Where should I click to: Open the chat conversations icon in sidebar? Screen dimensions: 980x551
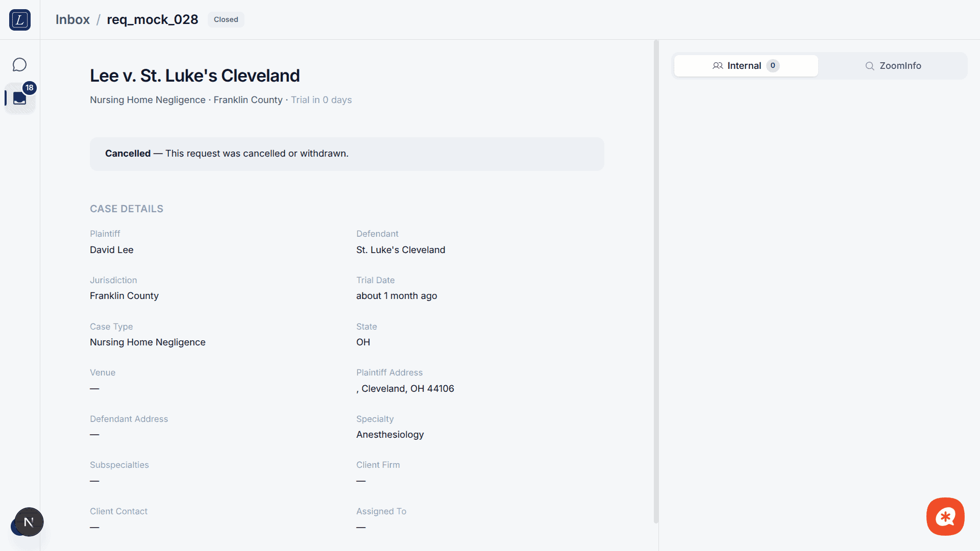[19, 64]
